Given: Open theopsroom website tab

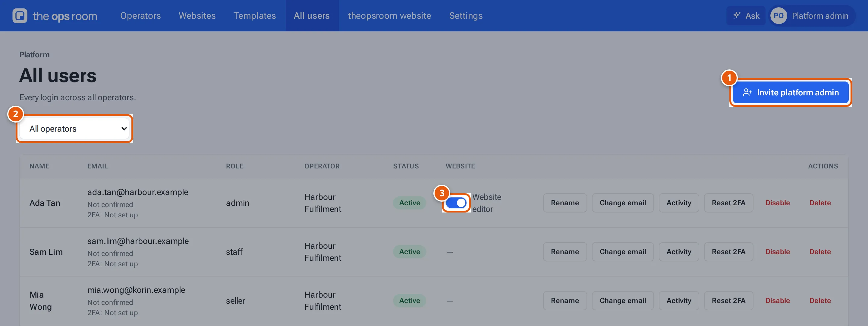Looking at the screenshot, I should pyautogui.click(x=389, y=15).
